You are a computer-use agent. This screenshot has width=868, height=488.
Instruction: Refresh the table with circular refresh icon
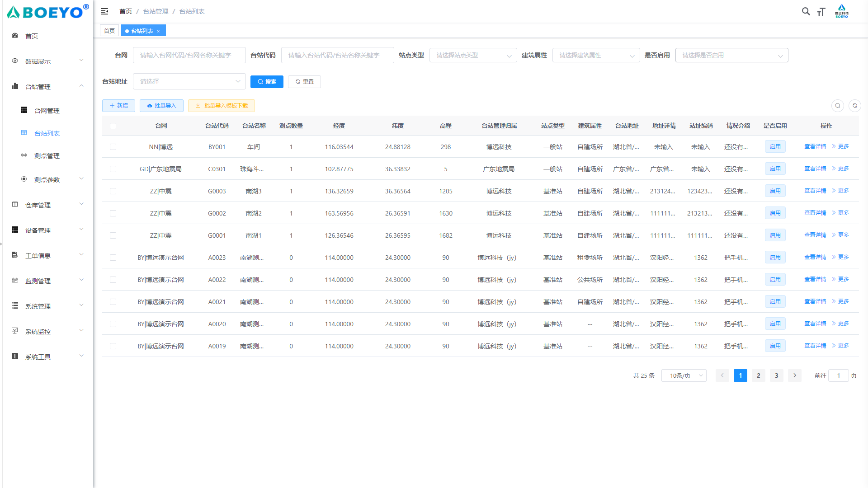[854, 106]
